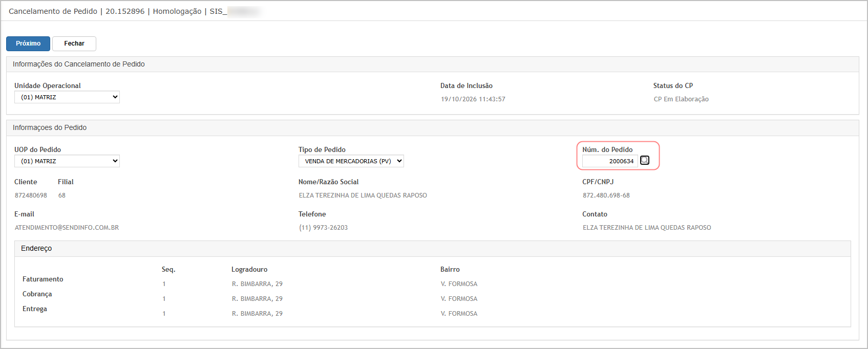The height and width of the screenshot is (349, 868).
Task: Focus the Núm. do Pedido input field
Action: coord(610,161)
